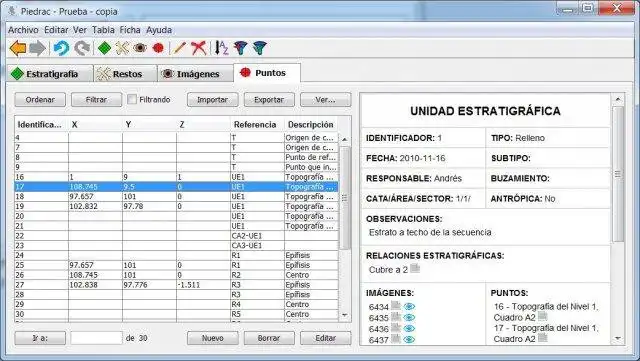The width and height of the screenshot is (640, 361).
Task: Click Y value 97.78 in row 19
Action: pyautogui.click(x=149, y=206)
